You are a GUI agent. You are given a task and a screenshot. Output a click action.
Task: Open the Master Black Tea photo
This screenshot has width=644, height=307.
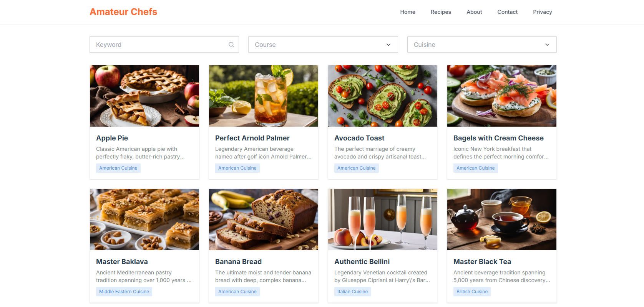point(502,220)
